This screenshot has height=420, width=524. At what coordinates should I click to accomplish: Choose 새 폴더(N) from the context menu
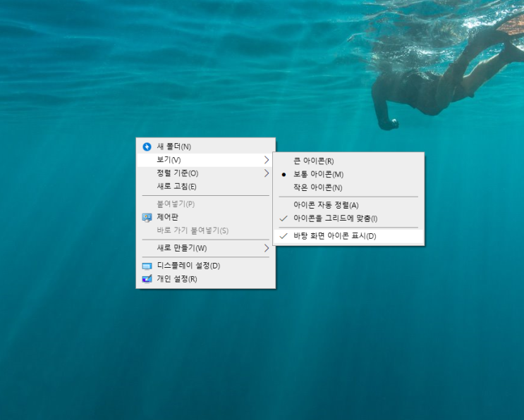click(x=206, y=147)
